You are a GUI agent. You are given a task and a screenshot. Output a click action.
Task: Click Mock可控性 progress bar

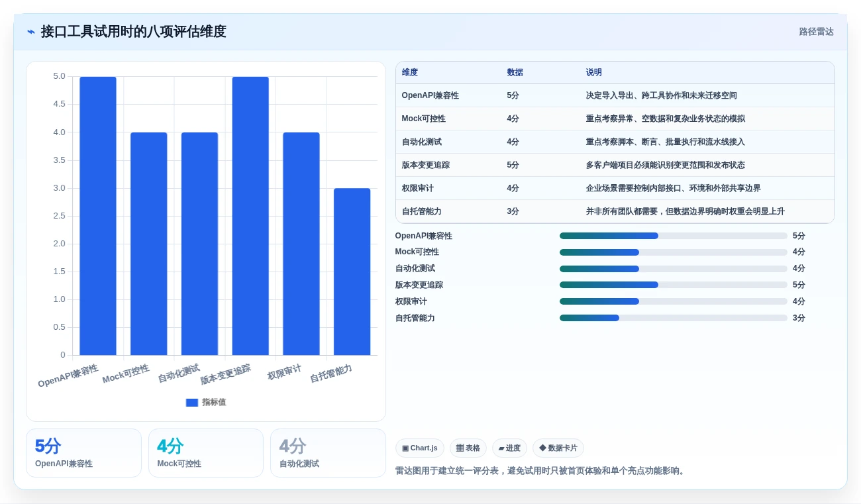(x=674, y=252)
